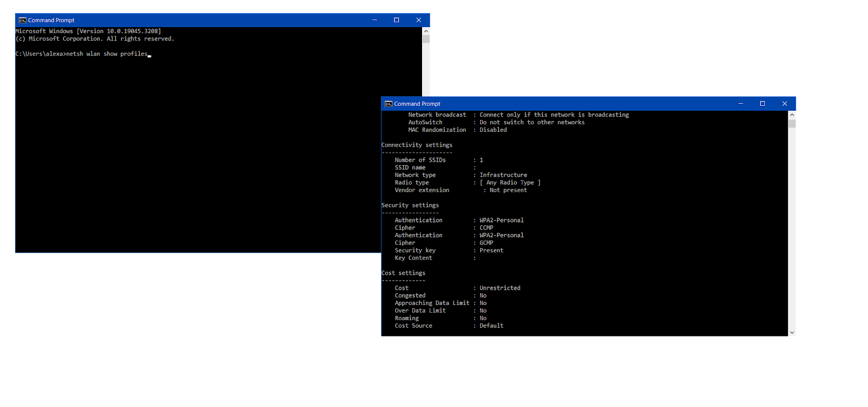Click the 'Key Content' line in Security settings

pos(413,258)
